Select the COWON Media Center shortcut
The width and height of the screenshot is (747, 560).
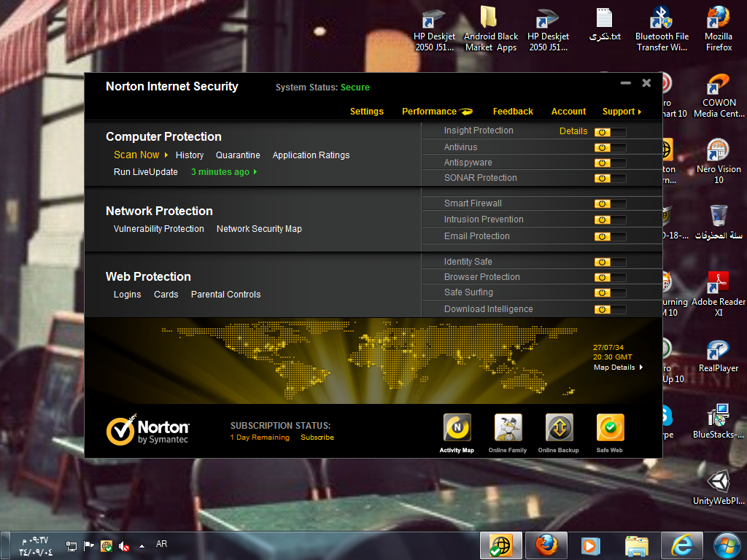719,96
